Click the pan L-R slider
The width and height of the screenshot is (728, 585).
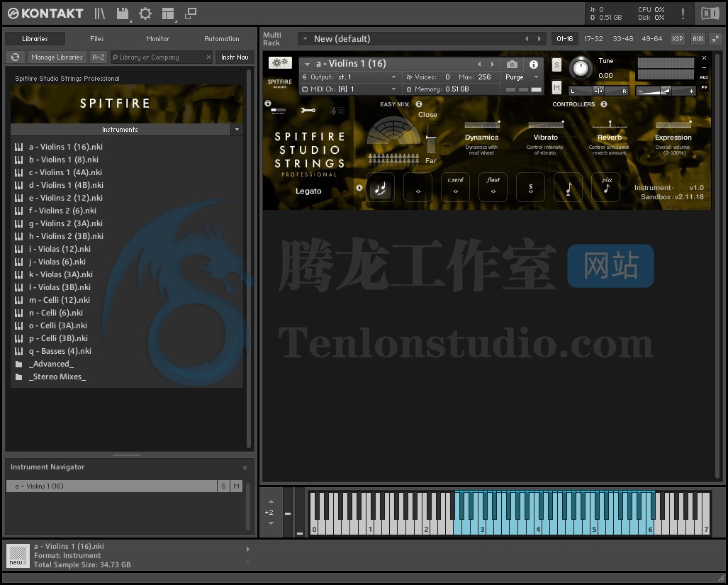598,91
